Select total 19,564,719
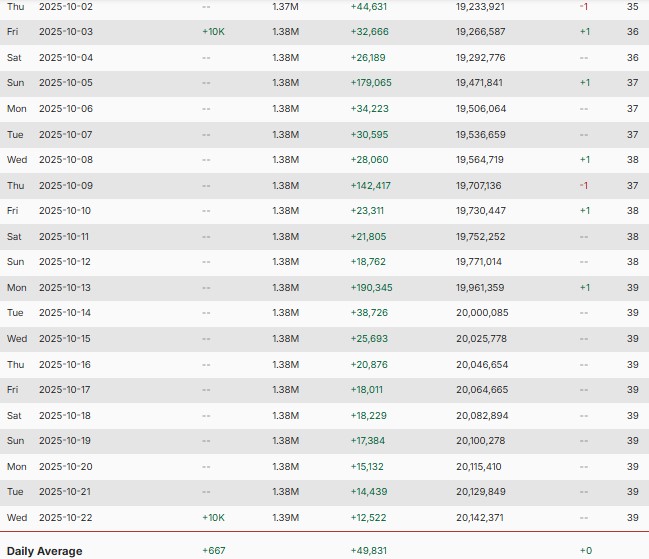Viewport: 649px width, 559px height. click(x=480, y=160)
